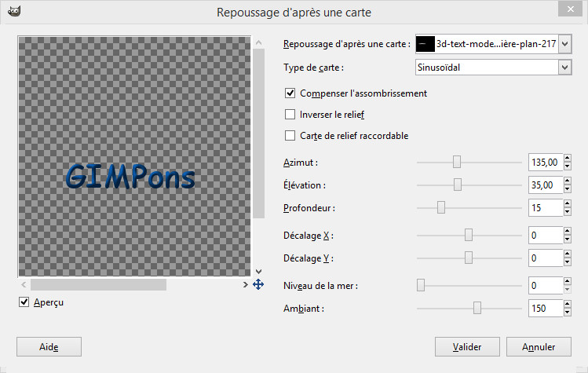588x373 pixels.
Task: Click the Aide help button
Action: point(49,347)
